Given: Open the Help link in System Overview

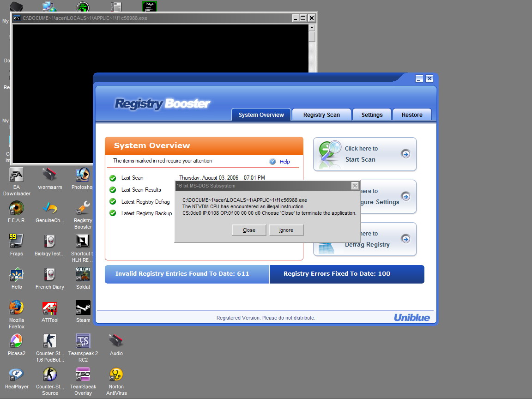Looking at the screenshot, I should coord(284,162).
